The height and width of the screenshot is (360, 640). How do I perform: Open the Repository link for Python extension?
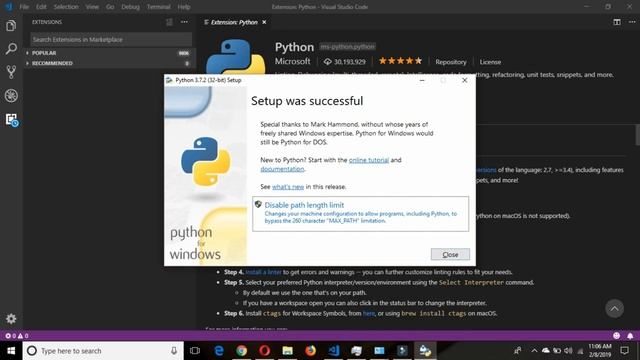pyautogui.click(x=451, y=62)
